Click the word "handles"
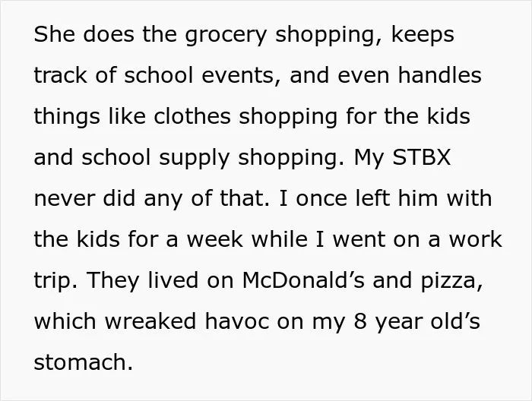The image size is (532, 401). pos(439,75)
